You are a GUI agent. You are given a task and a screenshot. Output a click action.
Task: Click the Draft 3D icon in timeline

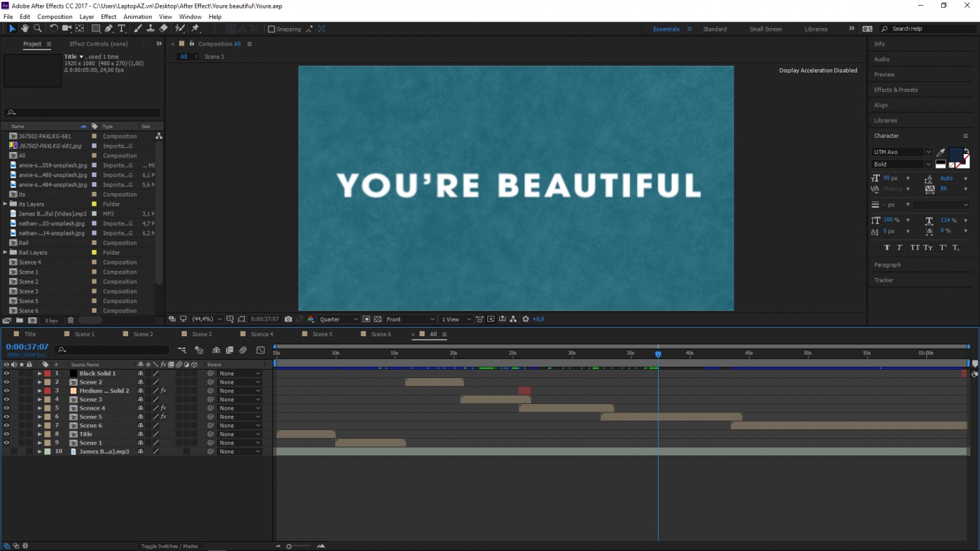(x=199, y=350)
